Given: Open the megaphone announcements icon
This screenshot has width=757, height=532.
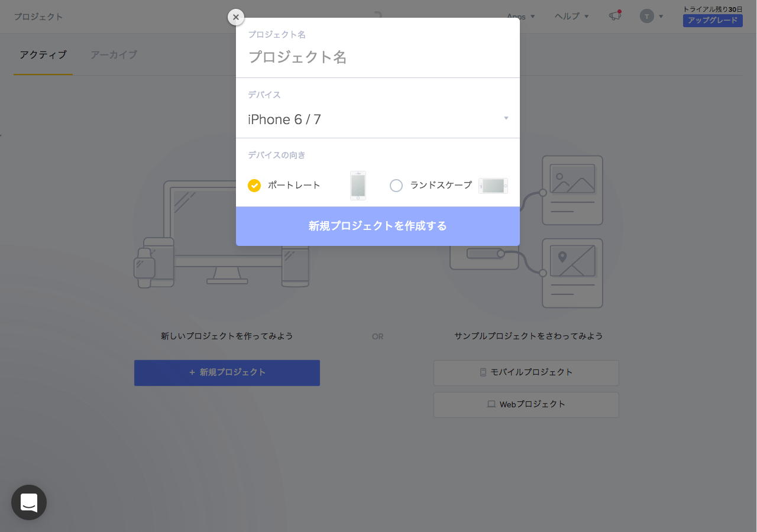Looking at the screenshot, I should pyautogui.click(x=614, y=17).
